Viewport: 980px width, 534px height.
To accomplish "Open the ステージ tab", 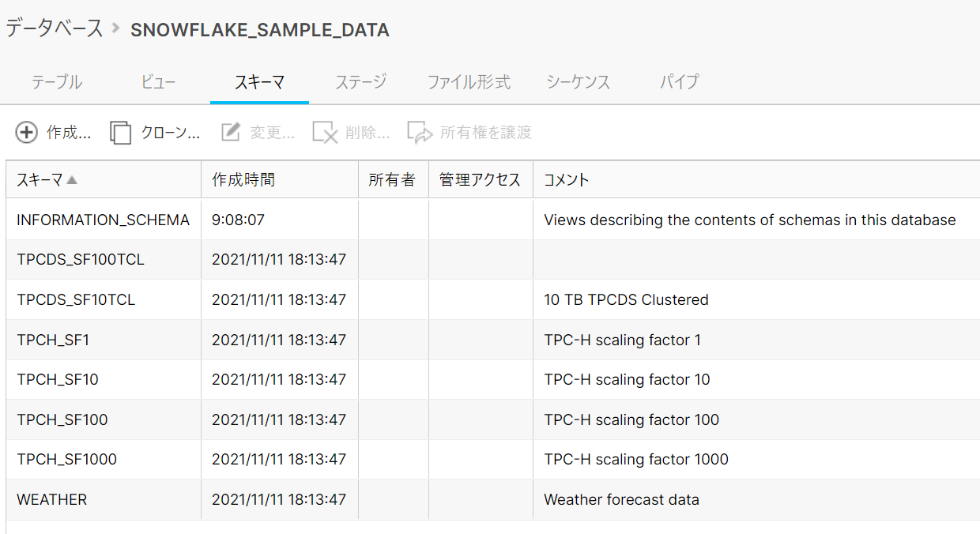I will click(360, 81).
